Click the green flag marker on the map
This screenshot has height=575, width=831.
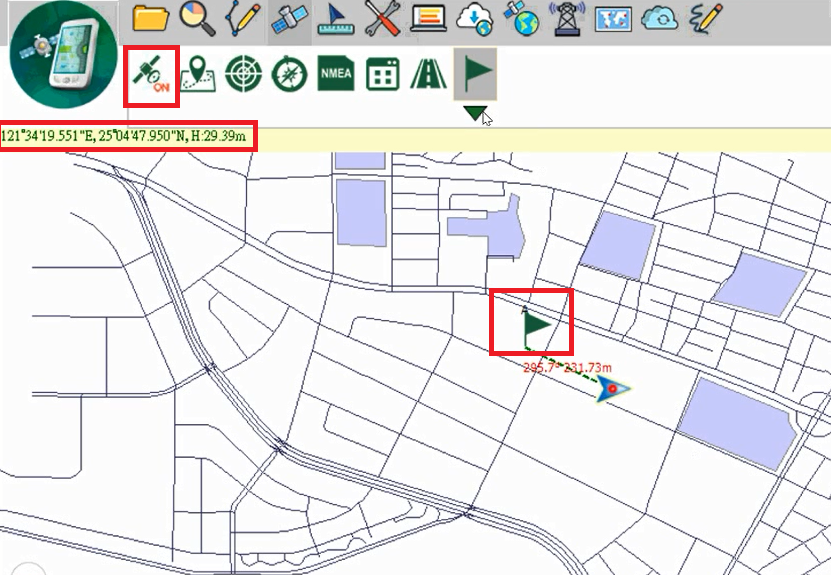[536, 325]
